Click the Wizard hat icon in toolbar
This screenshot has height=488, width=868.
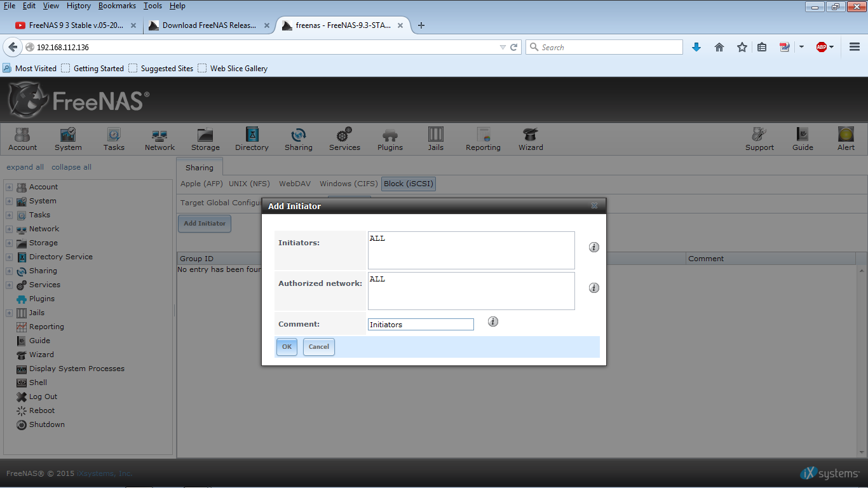coord(530,139)
